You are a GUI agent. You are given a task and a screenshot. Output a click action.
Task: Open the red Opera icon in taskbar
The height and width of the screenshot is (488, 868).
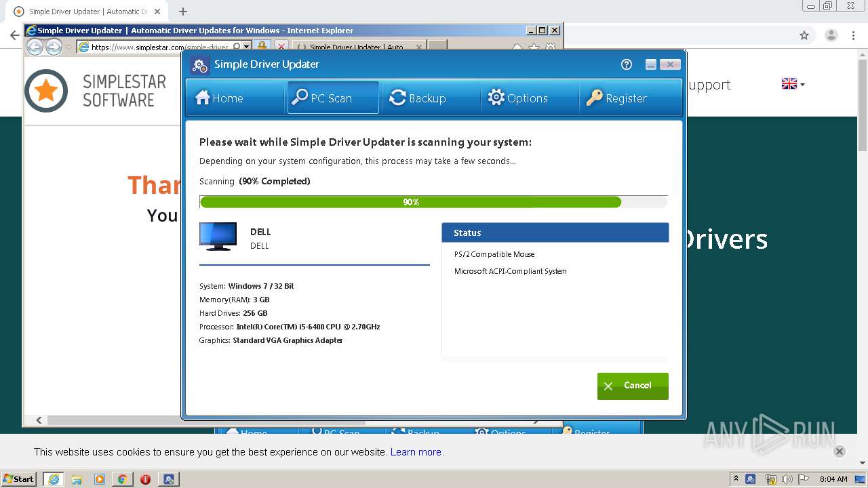point(145,479)
